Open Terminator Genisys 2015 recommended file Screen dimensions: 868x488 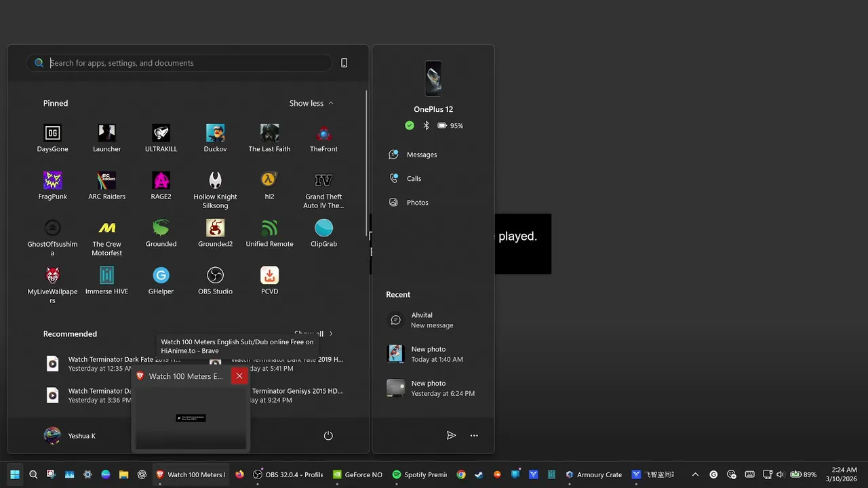click(x=297, y=395)
